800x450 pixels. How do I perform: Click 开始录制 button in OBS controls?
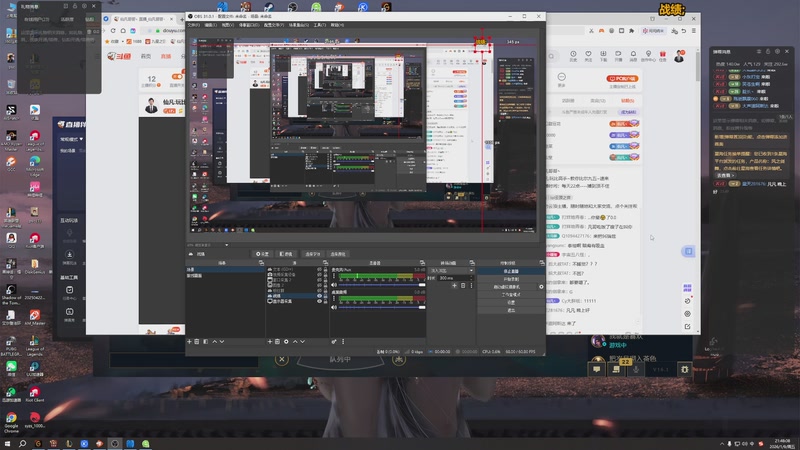[x=511, y=279]
